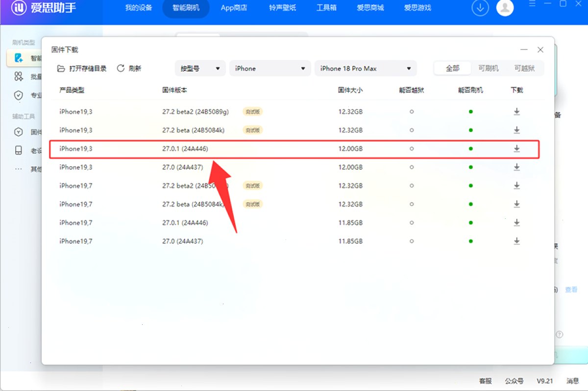Close the 固件下载 dialog
The width and height of the screenshot is (588, 391).
[540, 50]
